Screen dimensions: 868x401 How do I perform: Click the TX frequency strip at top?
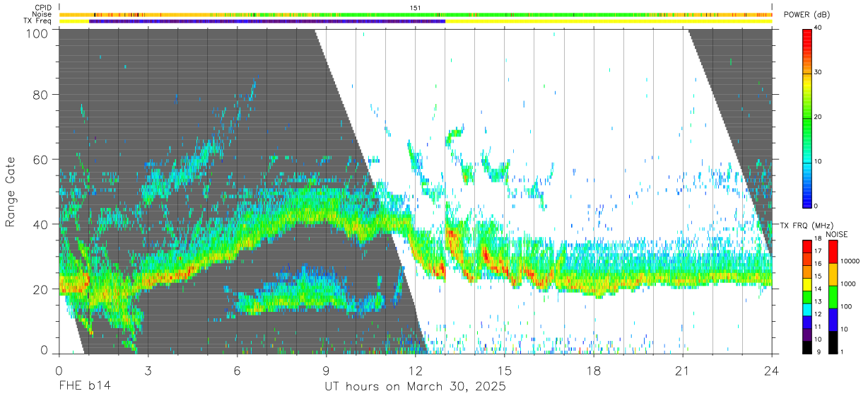[416, 21]
